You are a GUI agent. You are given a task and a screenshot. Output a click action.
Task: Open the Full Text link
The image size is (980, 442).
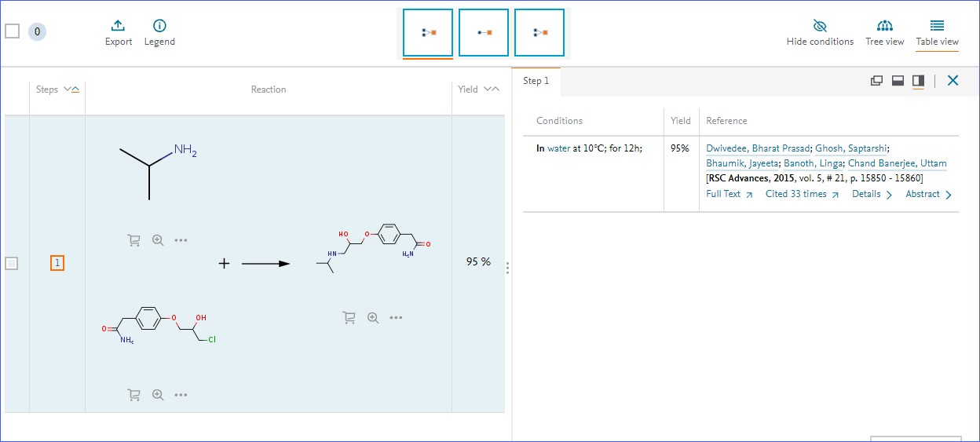pos(729,194)
